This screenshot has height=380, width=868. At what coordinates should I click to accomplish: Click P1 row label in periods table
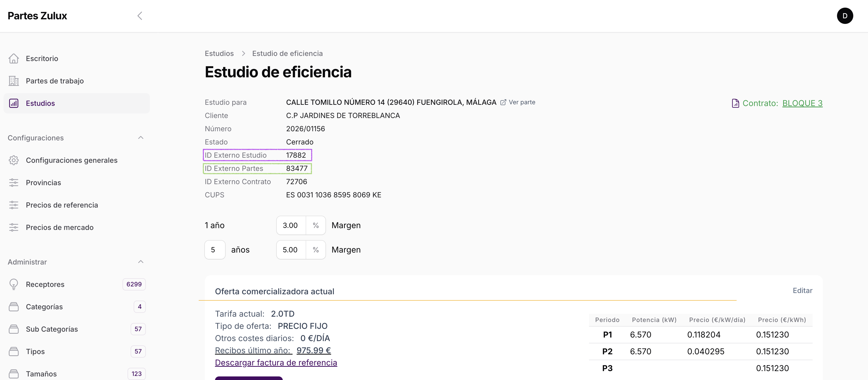click(x=607, y=334)
